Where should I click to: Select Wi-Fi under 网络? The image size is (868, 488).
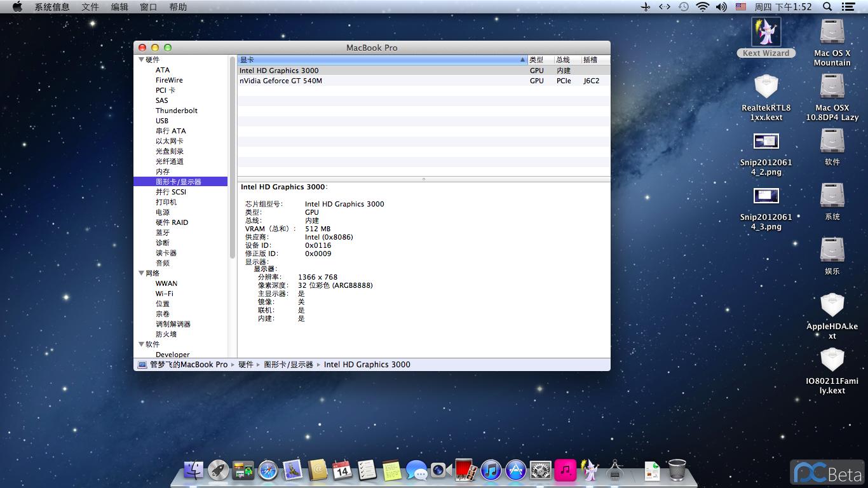[x=165, y=294]
